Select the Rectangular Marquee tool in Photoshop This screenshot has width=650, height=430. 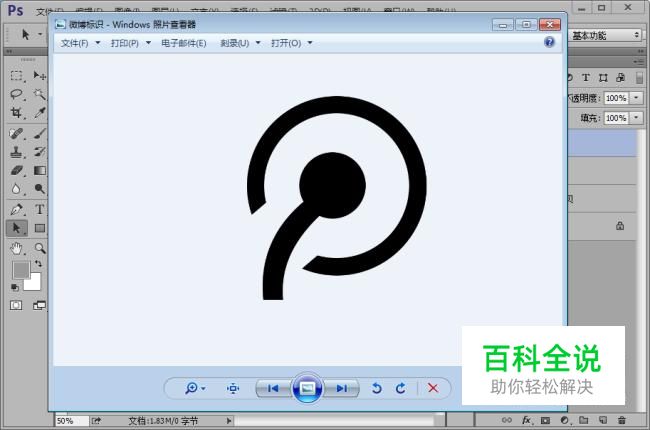[x=16, y=76]
